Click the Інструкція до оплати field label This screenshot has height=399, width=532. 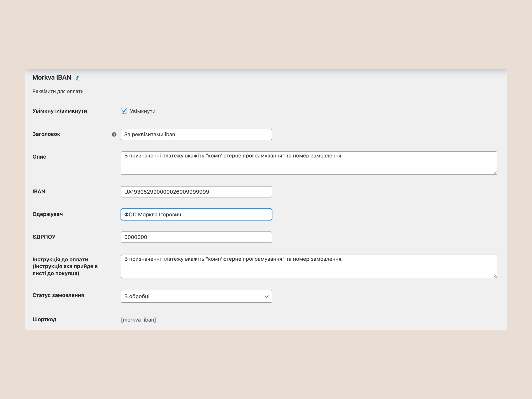click(65, 266)
